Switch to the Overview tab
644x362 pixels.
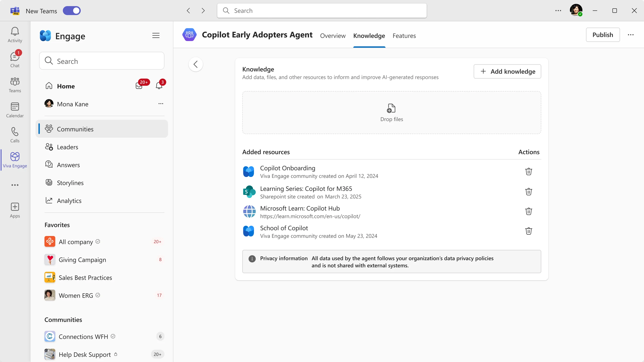(x=333, y=36)
